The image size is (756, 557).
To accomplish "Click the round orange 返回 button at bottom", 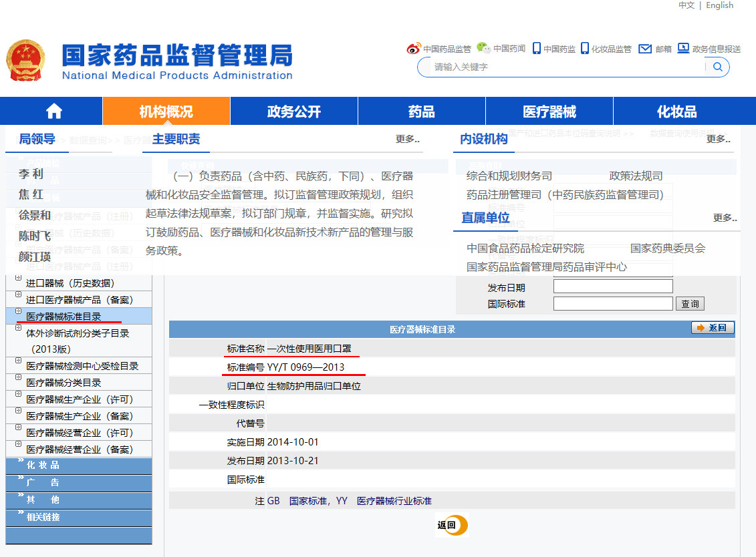I will (x=452, y=525).
